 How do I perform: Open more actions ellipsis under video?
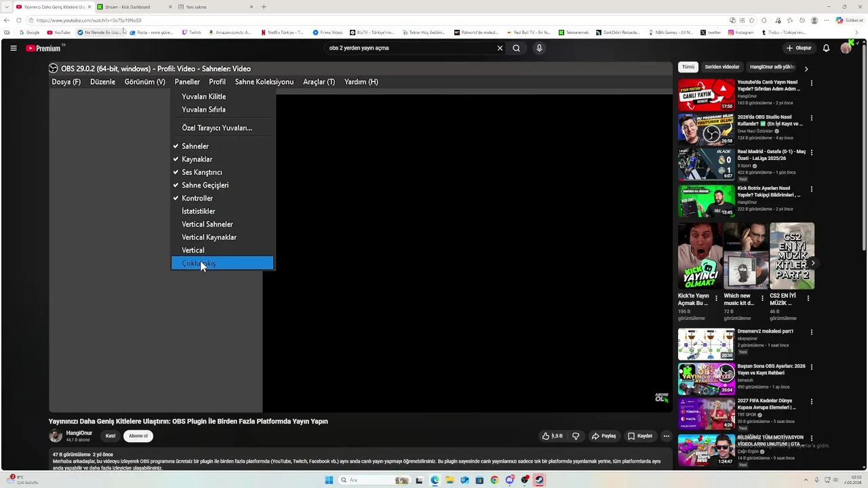(x=667, y=436)
